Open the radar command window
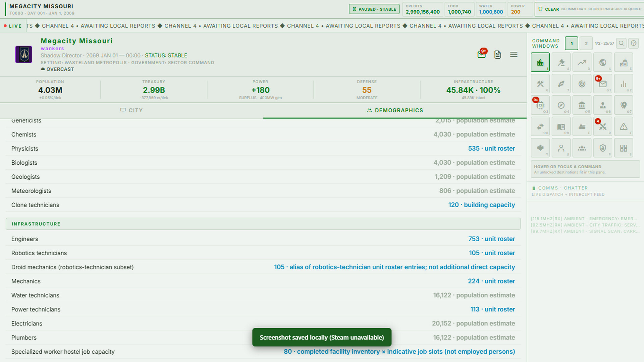The height and width of the screenshot is (362, 644). point(582,84)
